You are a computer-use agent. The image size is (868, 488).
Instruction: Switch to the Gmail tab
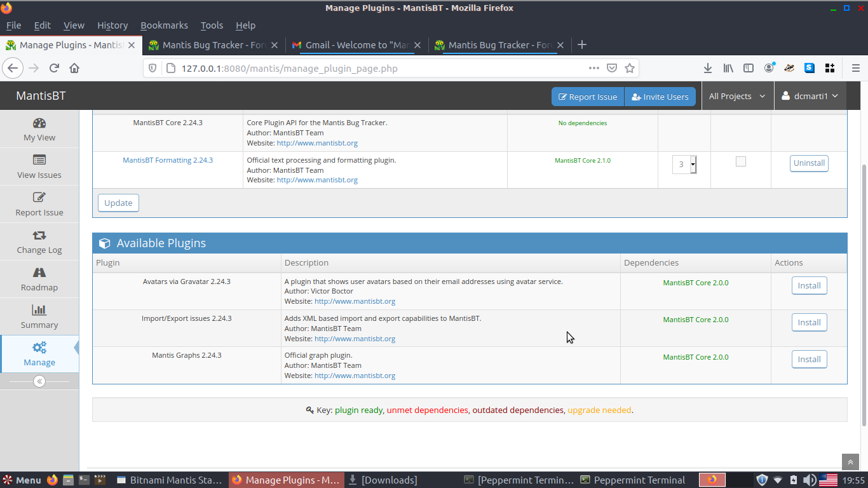coord(356,45)
